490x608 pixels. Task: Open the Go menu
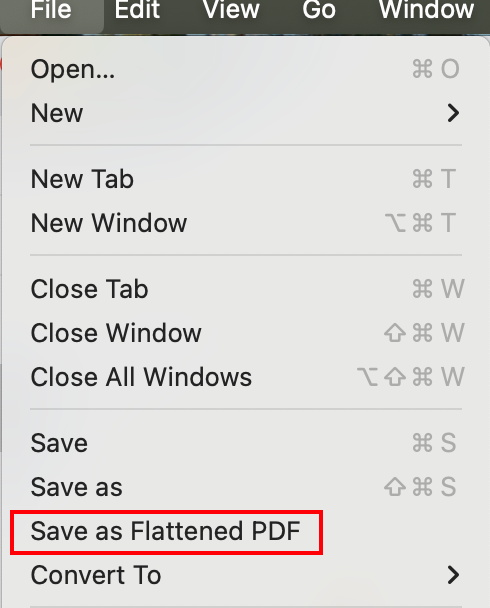tap(319, 9)
